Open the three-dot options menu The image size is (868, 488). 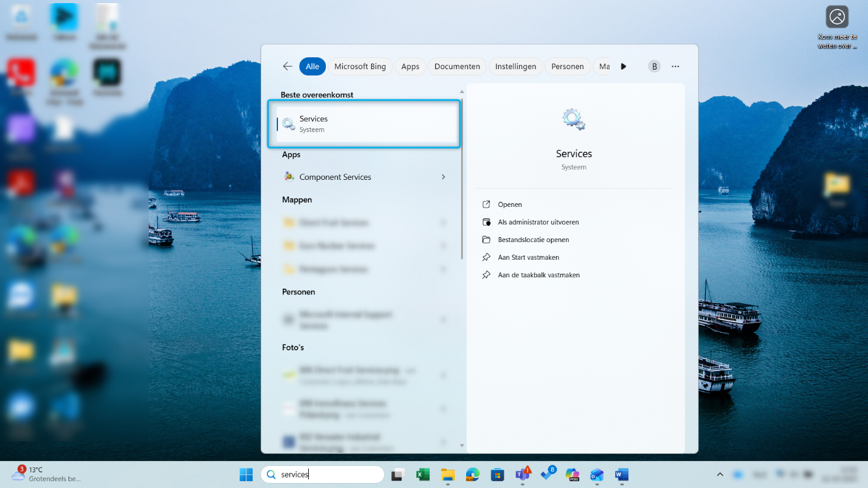[676, 66]
